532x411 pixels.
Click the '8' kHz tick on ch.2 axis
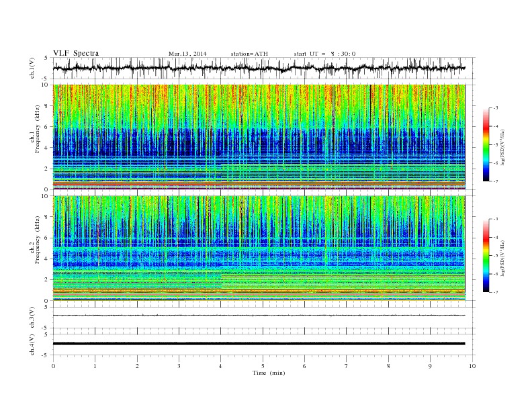(47, 217)
